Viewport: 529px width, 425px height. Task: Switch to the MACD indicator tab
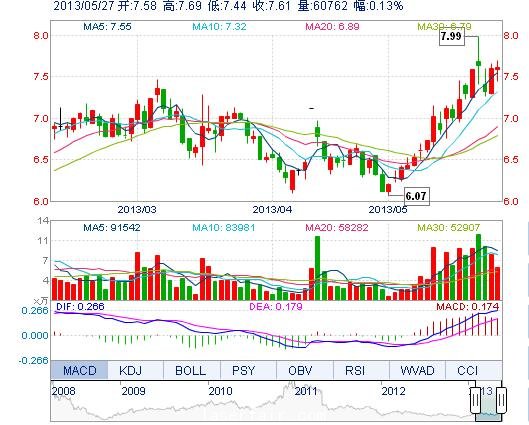point(79,370)
